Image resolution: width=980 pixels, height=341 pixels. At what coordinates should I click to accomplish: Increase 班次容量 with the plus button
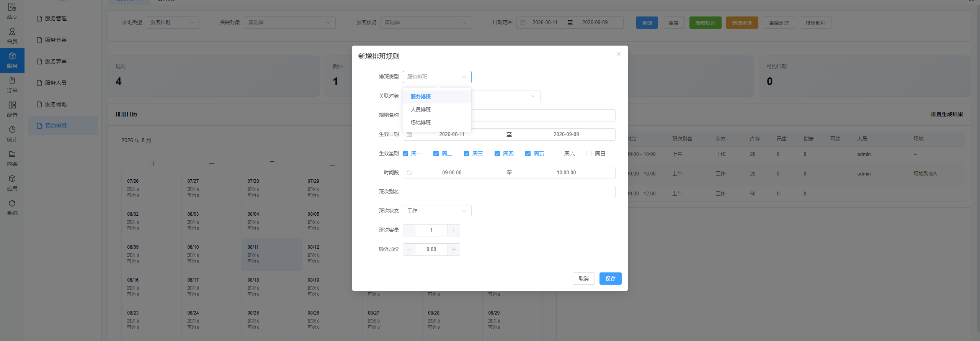[x=454, y=230]
